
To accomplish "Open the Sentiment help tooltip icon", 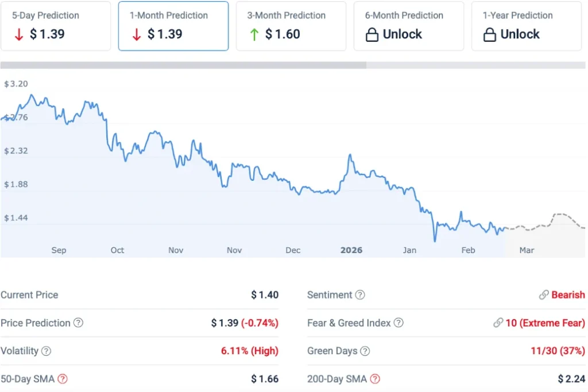I will (x=361, y=295).
